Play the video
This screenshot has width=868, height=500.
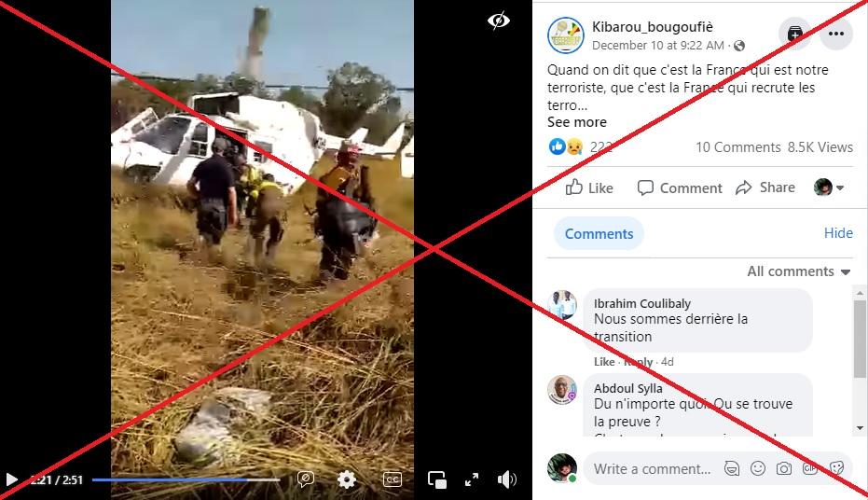pos(11,479)
